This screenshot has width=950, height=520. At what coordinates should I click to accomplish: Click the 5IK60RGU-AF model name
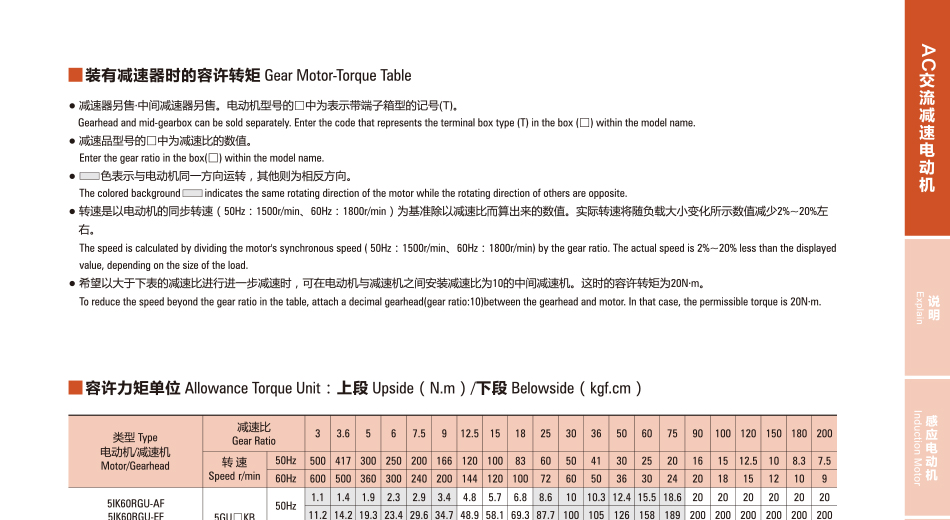135,502
